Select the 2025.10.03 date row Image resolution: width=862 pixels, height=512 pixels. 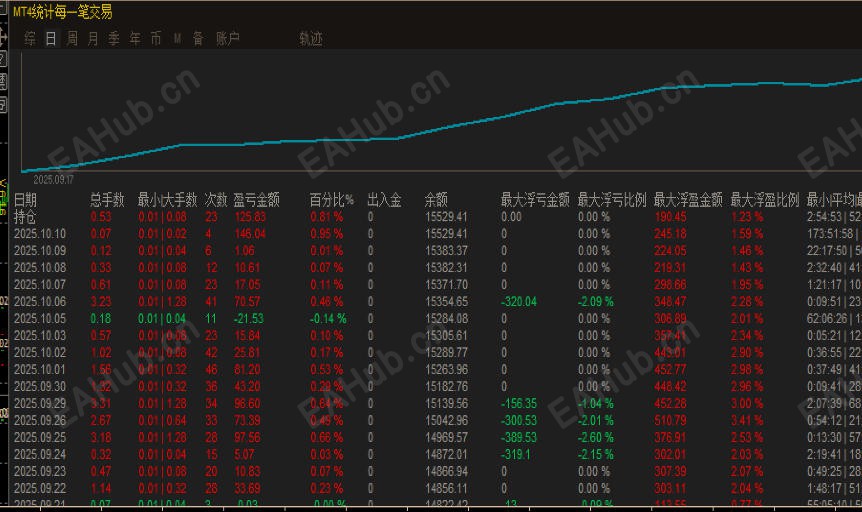(x=438, y=335)
